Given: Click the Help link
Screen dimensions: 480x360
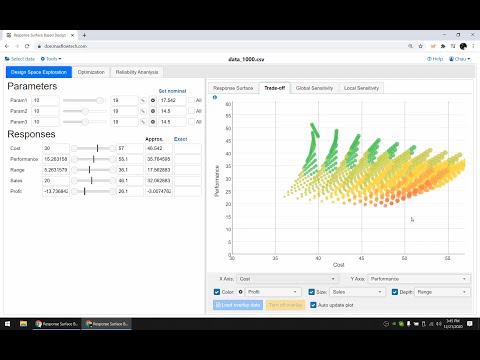Looking at the screenshot, I should (x=435, y=59).
